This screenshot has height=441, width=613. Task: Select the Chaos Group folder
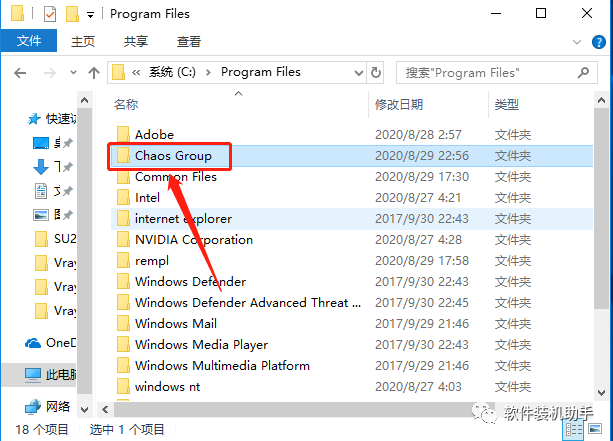click(173, 156)
